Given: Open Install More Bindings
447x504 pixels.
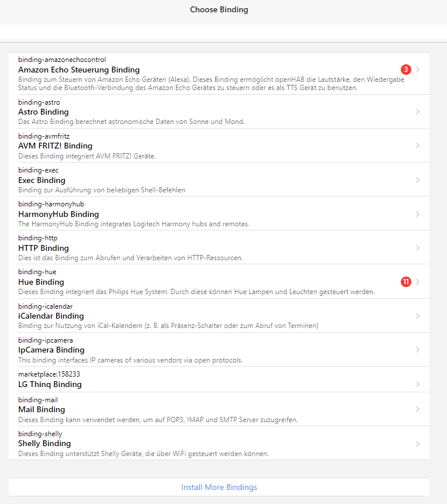Looking at the screenshot, I should pos(219,487).
